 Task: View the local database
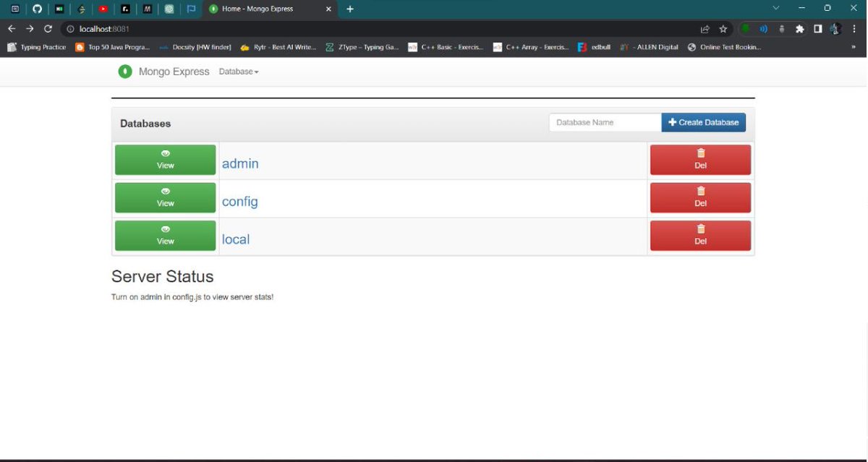point(166,236)
